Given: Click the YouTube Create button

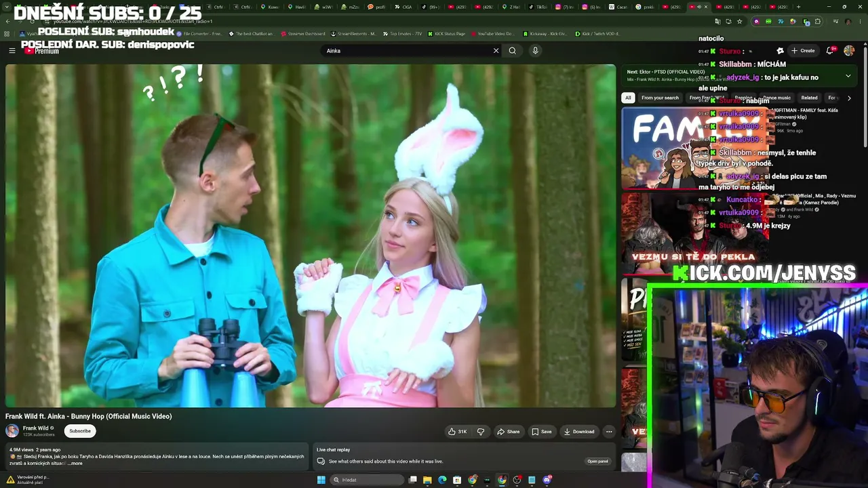Looking at the screenshot, I should pos(803,51).
